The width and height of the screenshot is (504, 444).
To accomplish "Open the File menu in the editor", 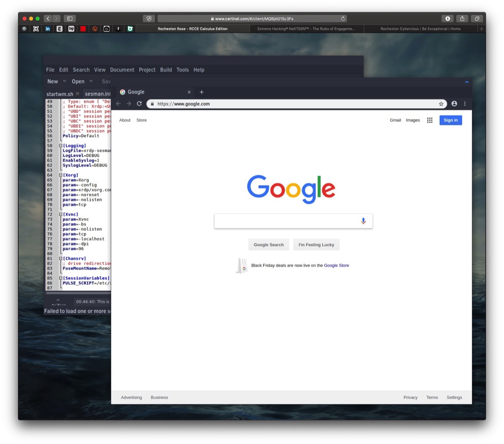I will point(50,70).
